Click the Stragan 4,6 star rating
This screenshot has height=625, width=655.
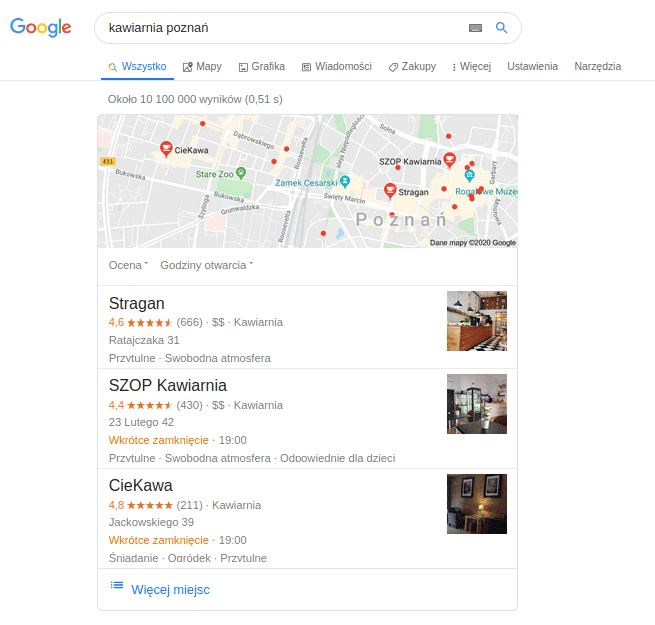(140, 323)
